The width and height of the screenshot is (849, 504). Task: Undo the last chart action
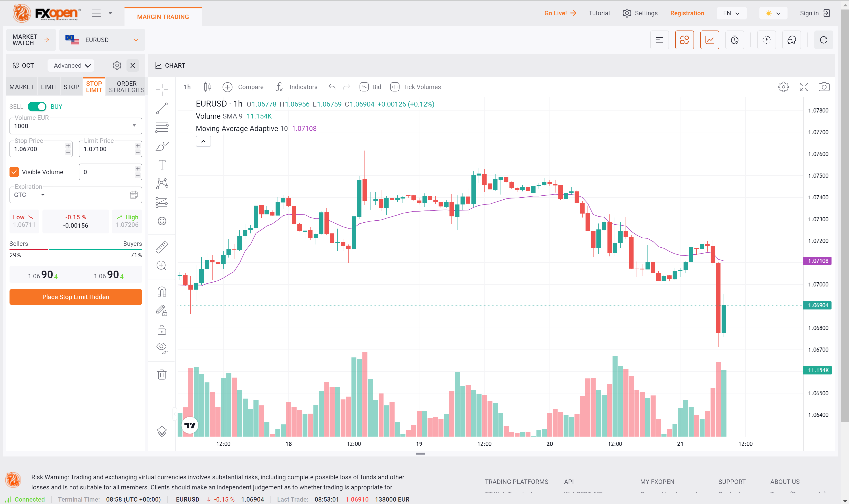[332, 87]
